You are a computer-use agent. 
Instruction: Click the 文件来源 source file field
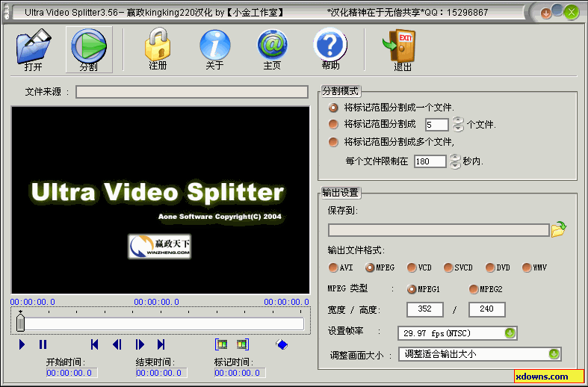click(192, 92)
